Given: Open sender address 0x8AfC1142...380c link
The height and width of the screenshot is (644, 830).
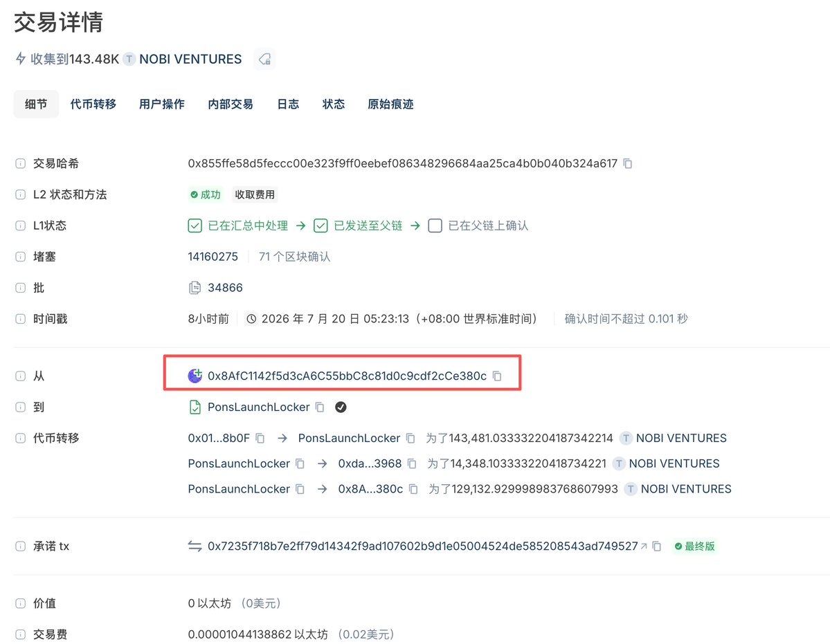Looking at the screenshot, I should (x=347, y=376).
